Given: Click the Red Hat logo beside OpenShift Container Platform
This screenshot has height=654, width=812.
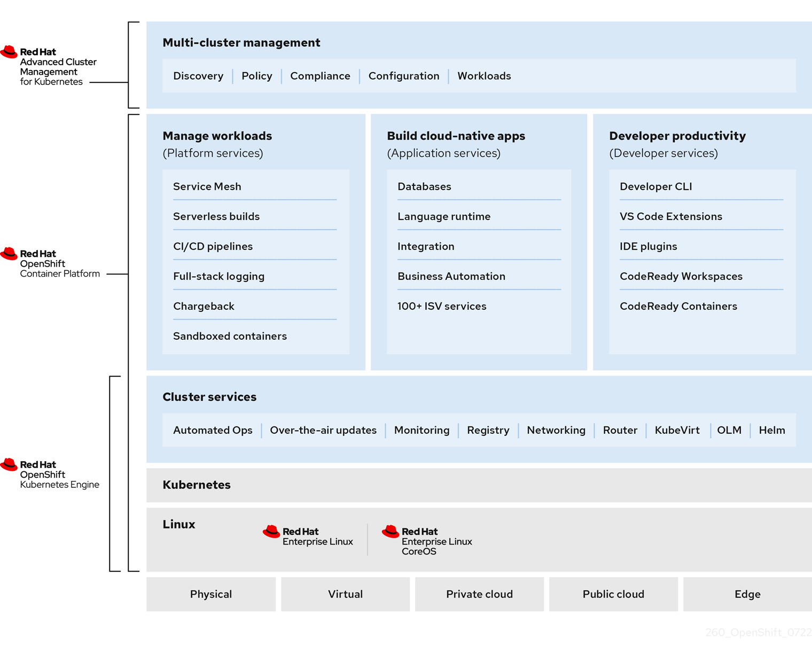Looking at the screenshot, I should point(9,254).
